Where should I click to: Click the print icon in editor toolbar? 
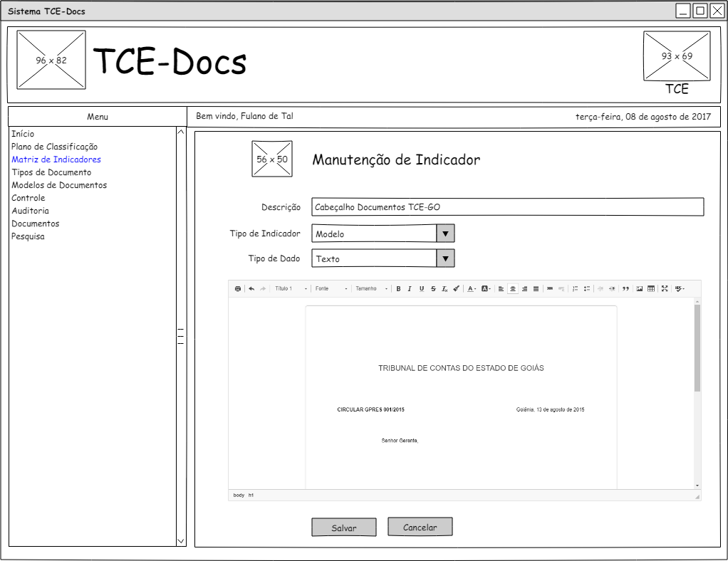238,289
